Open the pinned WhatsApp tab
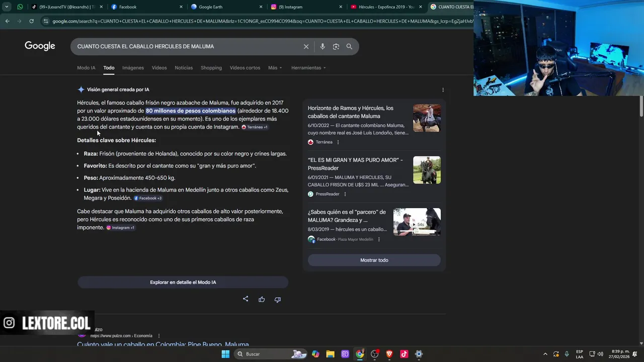 point(20,7)
